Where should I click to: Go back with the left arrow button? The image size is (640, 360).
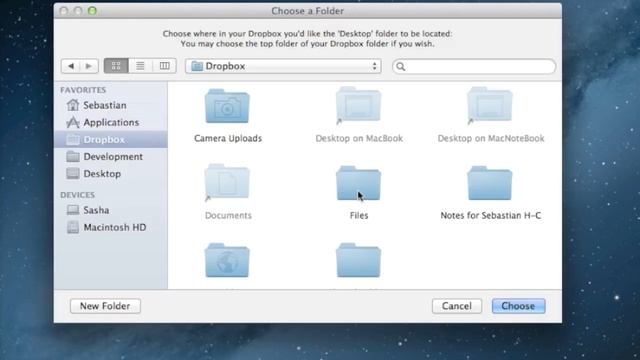pyautogui.click(x=71, y=66)
